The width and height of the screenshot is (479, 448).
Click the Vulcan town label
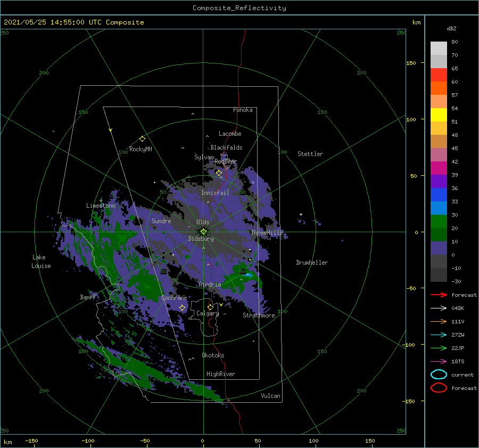point(270,396)
